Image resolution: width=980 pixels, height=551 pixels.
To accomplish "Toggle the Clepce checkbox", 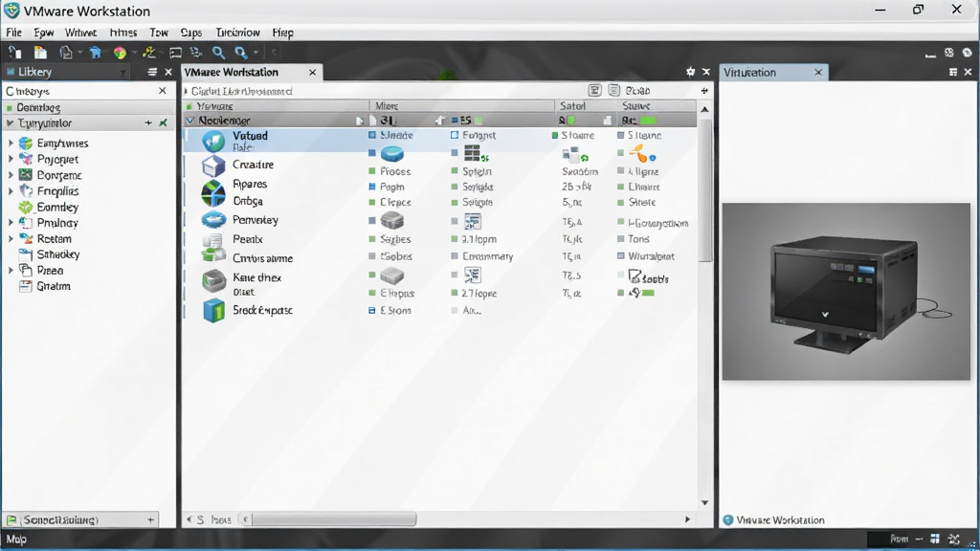I will [x=372, y=203].
